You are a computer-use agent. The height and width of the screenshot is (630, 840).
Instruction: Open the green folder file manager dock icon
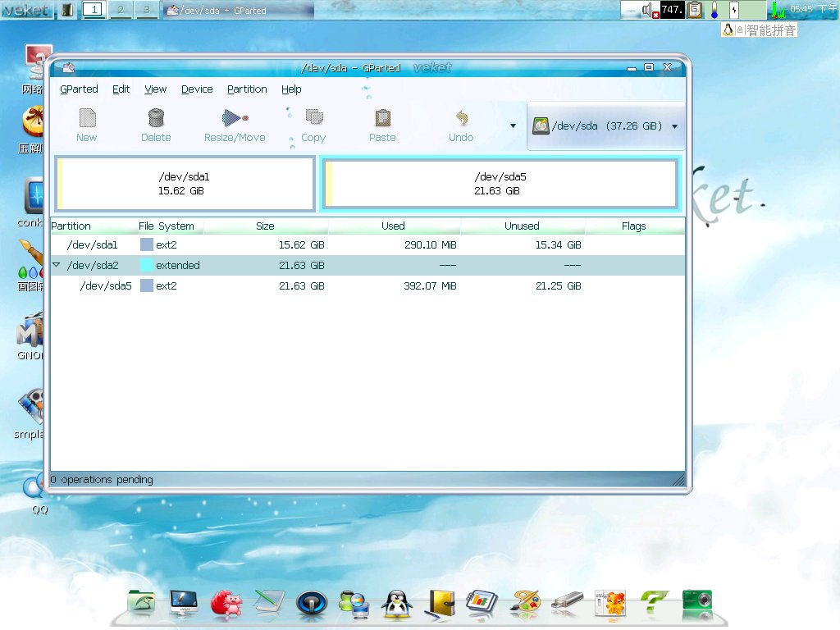pyautogui.click(x=141, y=602)
